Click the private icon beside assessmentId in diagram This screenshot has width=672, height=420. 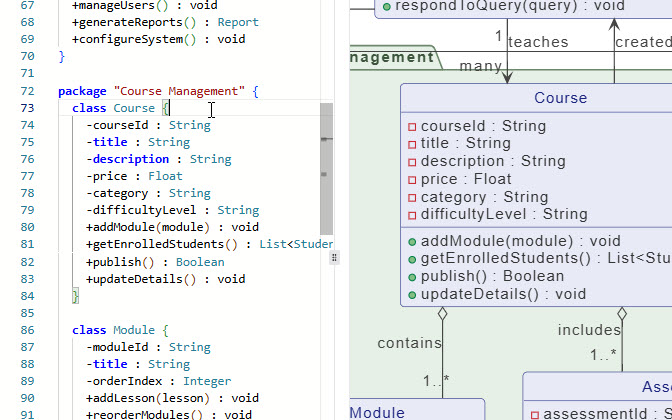click(535, 415)
